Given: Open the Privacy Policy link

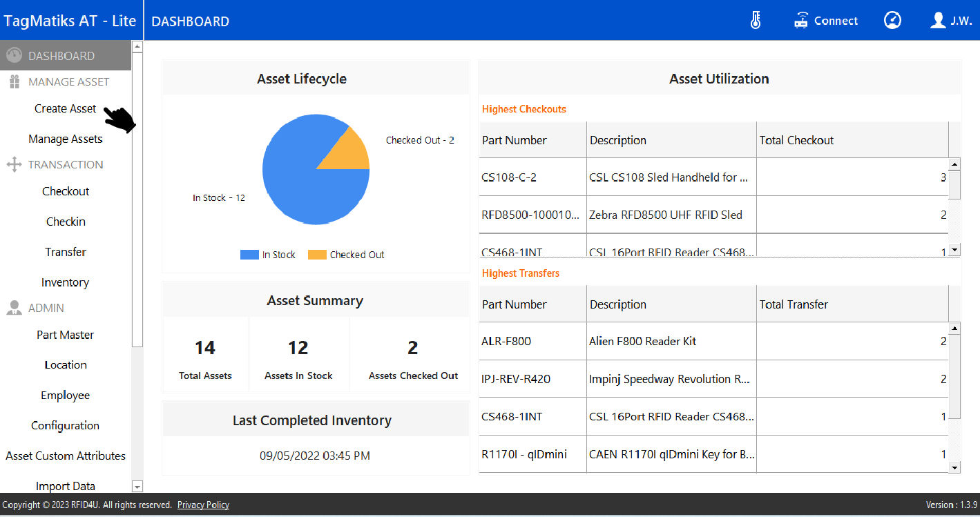Looking at the screenshot, I should coord(203,505).
